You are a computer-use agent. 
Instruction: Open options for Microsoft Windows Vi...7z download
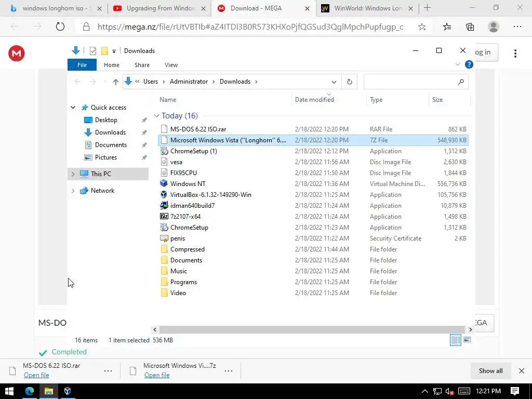point(229,371)
